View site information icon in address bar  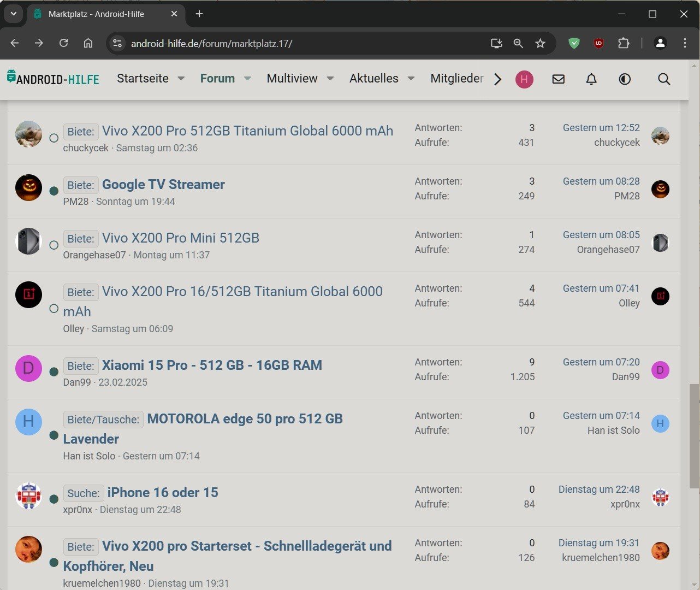117,43
